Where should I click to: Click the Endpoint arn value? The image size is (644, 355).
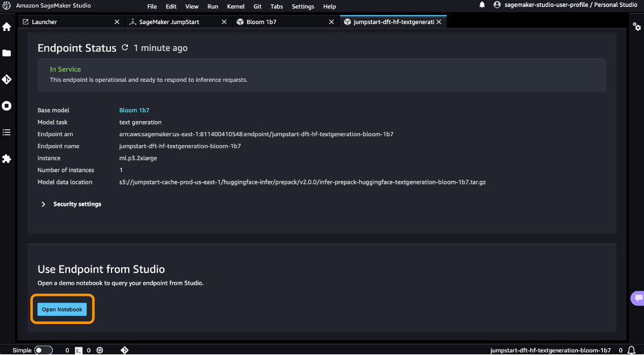pos(256,134)
